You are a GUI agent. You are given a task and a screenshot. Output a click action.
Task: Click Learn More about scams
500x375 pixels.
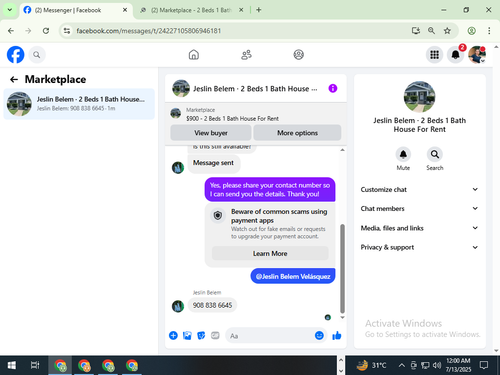[270, 253]
